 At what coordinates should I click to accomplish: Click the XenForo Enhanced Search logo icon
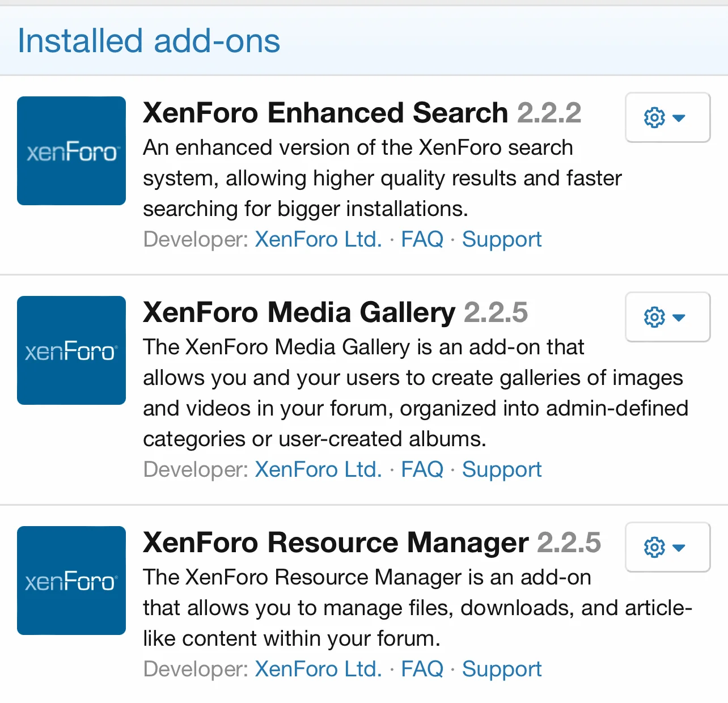coord(71,151)
